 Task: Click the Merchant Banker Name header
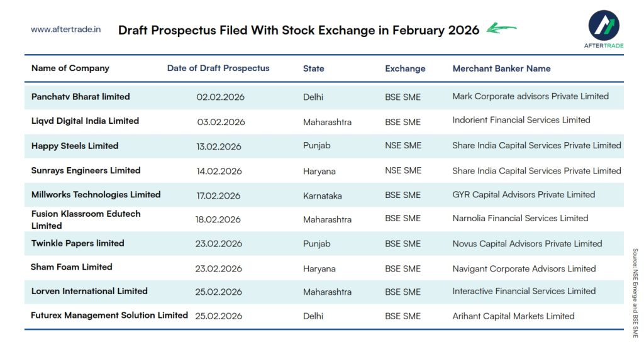[501, 69]
